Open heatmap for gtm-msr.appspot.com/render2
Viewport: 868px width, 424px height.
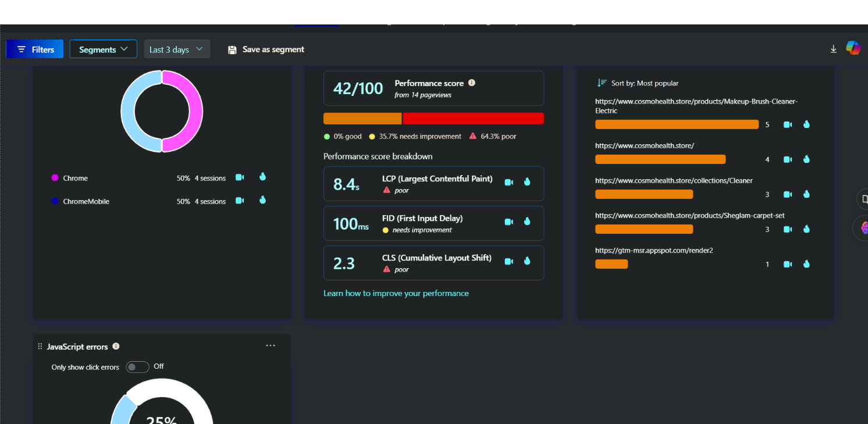[x=806, y=263]
